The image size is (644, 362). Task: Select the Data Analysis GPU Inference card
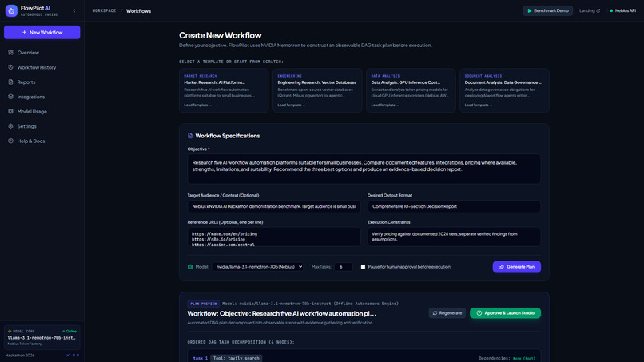click(411, 90)
